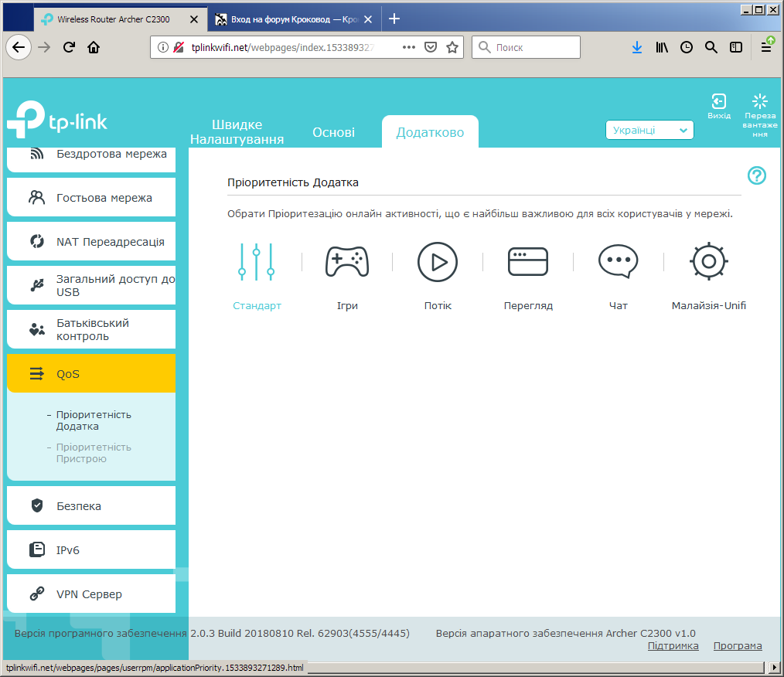Select the Малайзія-Unifi gear icon
Image resolution: width=784 pixels, height=677 pixels.
(709, 261)
